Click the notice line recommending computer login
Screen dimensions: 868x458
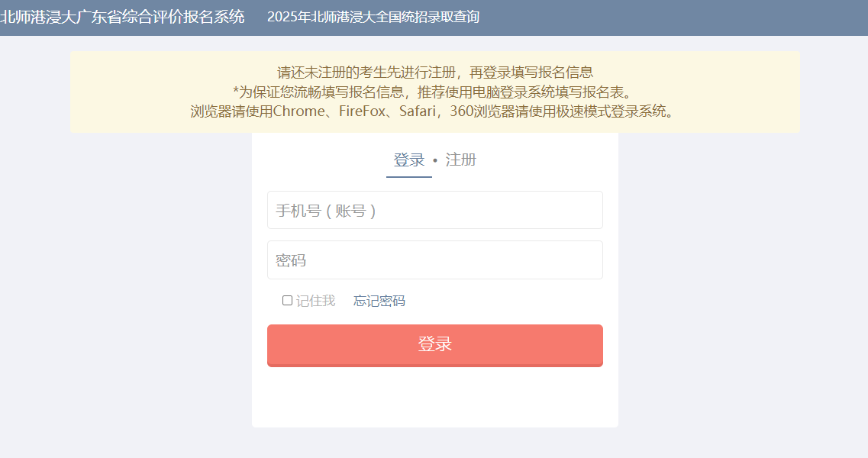point(434,92)
